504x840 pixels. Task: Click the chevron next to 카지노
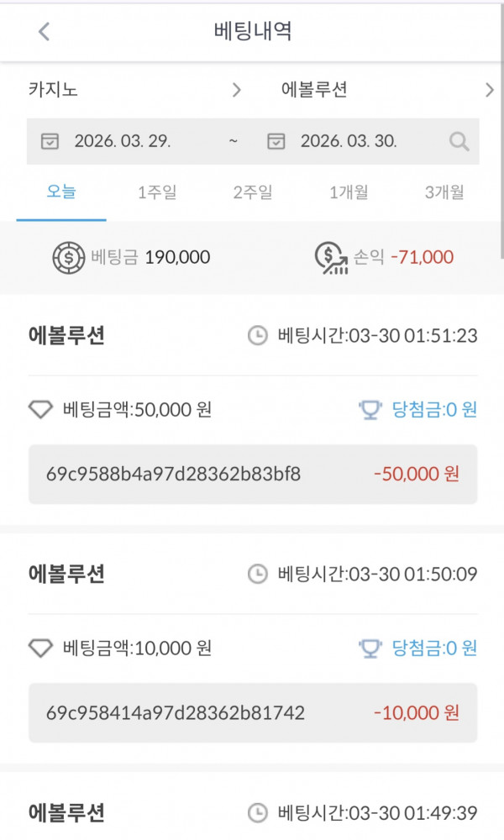click(x=237, y=89)
